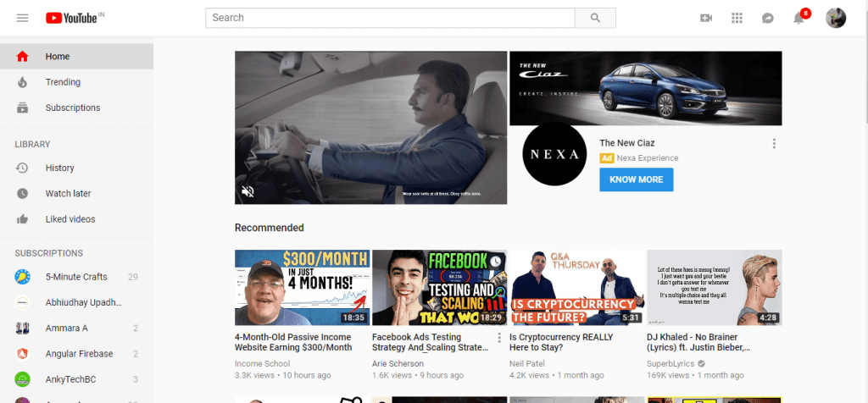Viewport: 868px width, 403px height.
Task: Click the Ammara A channel avatar
Action: click(22, 328)
